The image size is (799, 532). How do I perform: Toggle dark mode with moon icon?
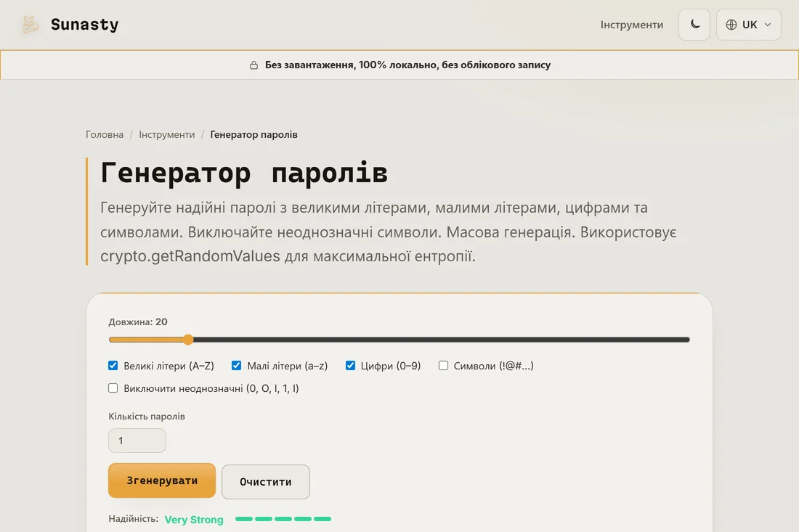[x=694, y=25]
